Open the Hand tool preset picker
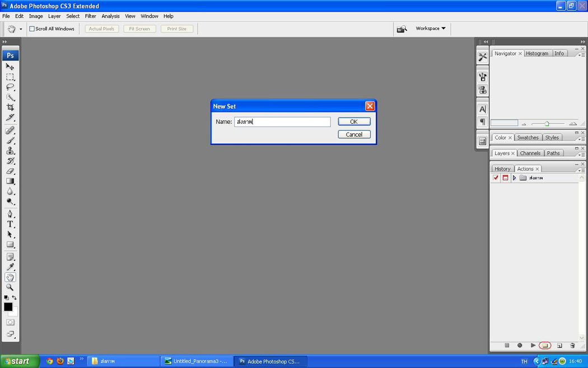 [14, 29]
